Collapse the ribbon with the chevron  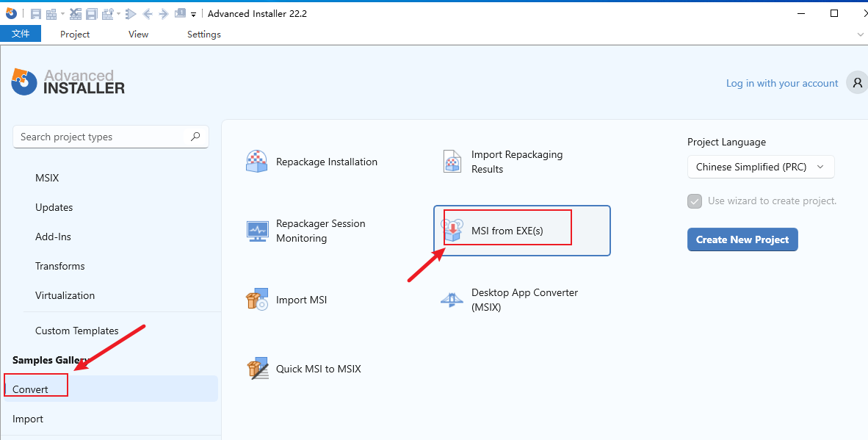[860, 35]
